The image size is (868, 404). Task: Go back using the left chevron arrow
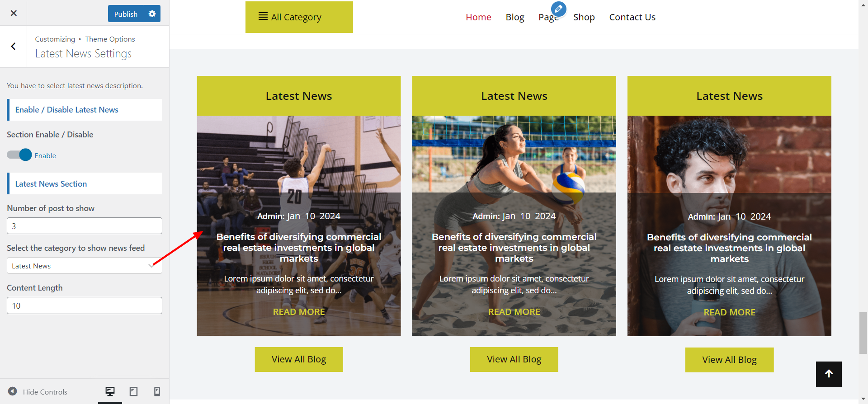click(x=14, y=47)
